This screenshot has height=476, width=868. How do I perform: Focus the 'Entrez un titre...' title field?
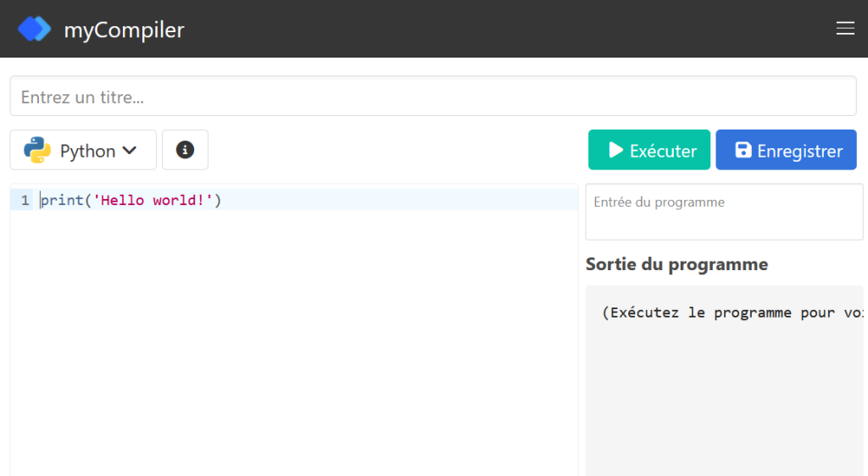coord(433,97)
